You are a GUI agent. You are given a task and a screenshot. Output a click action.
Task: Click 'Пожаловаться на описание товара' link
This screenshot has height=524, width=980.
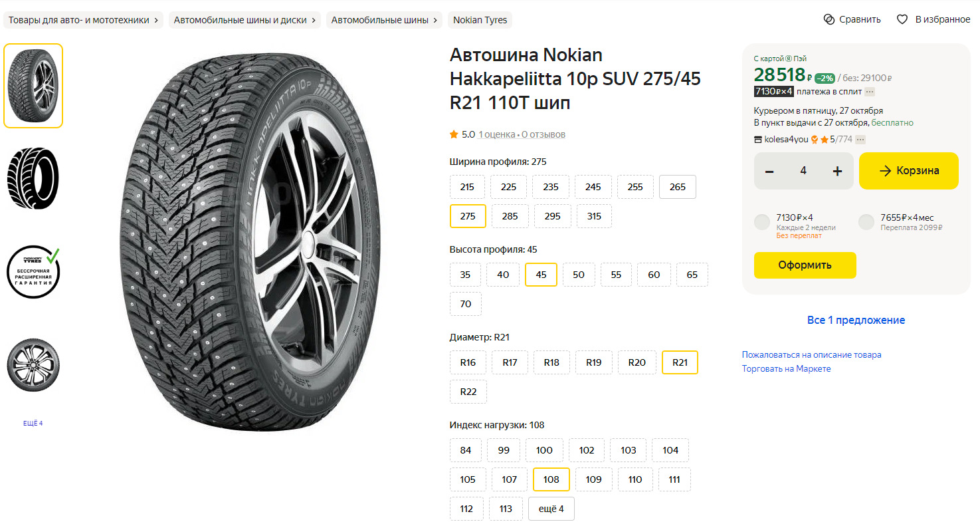pos(811,354)
